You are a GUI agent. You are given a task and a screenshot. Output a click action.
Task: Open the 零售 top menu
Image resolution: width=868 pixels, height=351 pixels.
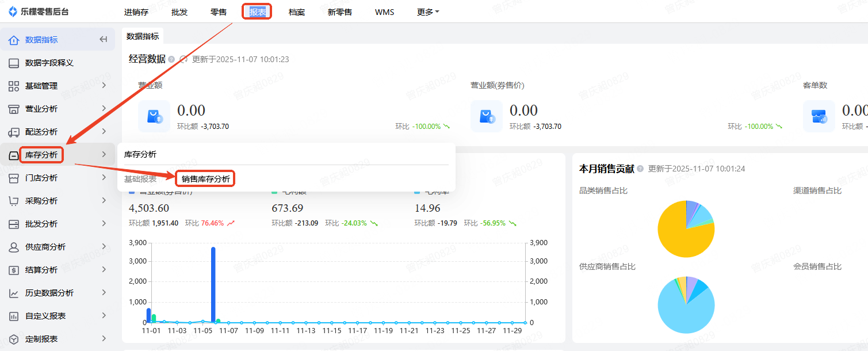point(219,12)
